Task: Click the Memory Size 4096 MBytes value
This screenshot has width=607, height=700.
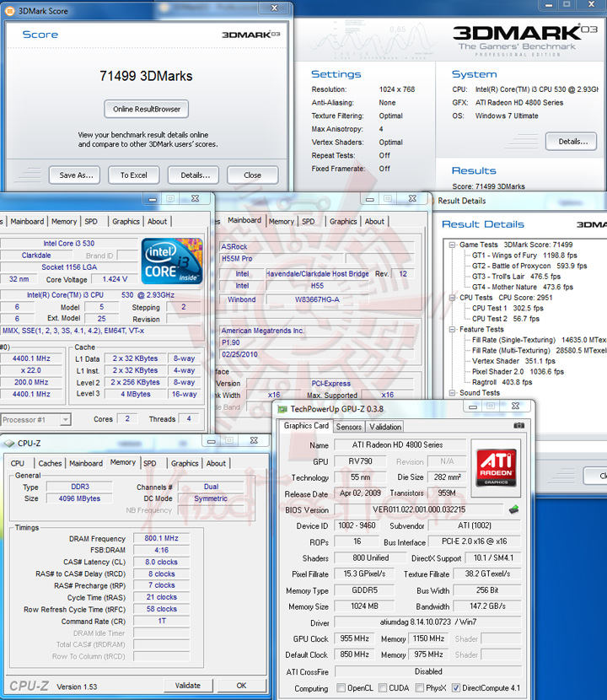Action: tap(79, 498)
